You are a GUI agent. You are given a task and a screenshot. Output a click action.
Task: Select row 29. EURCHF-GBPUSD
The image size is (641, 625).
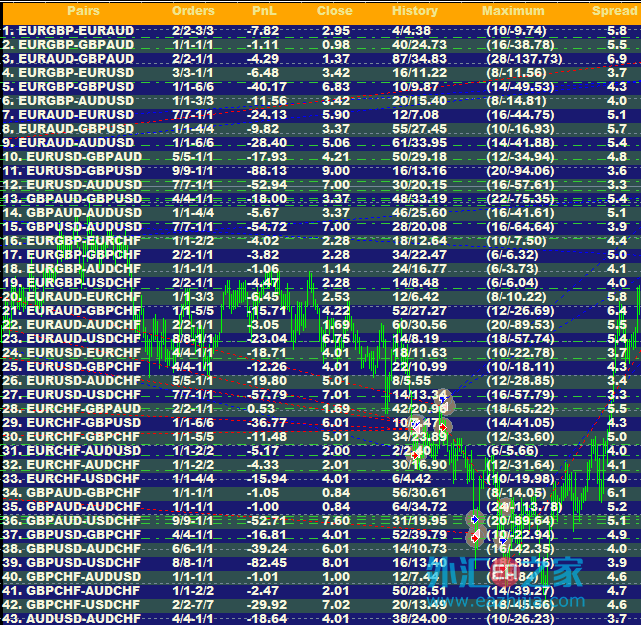(322, 423)
